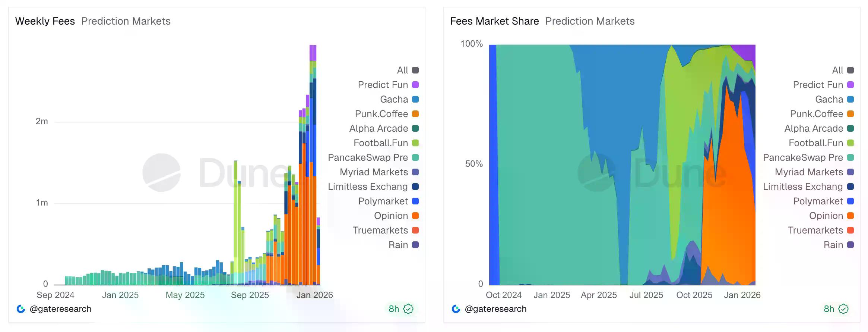Toggle Polymarket series in Weekly Fees legend
Screen dimensions: 868x332
tap(383, 201)
